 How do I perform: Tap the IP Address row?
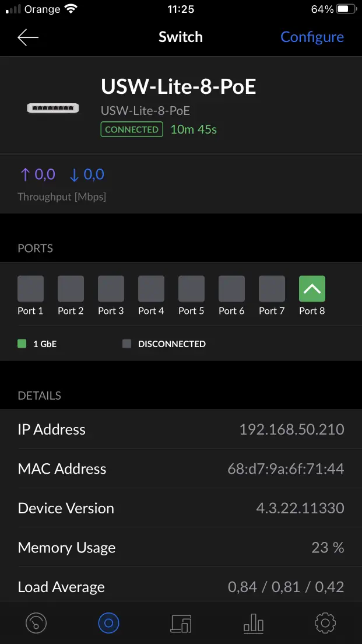click(181, 430)
